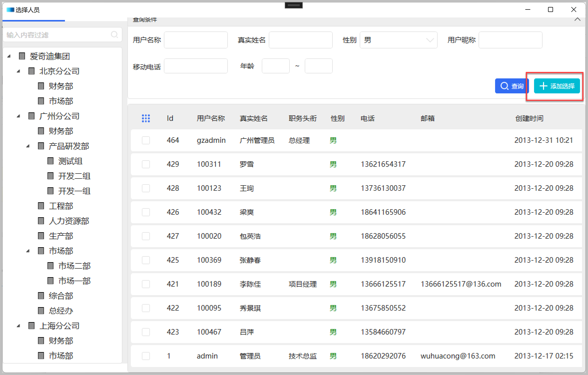Collapse the 北京分公司 node arrow
Screen dimensions: 588x375
click(x=18, y=71)
